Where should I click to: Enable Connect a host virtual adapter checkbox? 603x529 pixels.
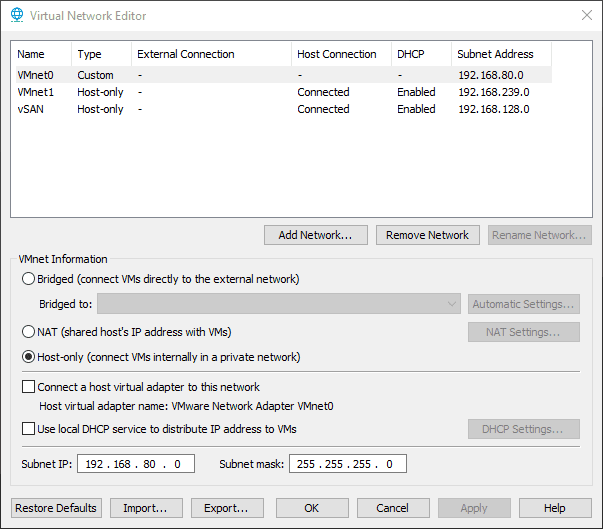pyautogui.click(x=28, y=387)
